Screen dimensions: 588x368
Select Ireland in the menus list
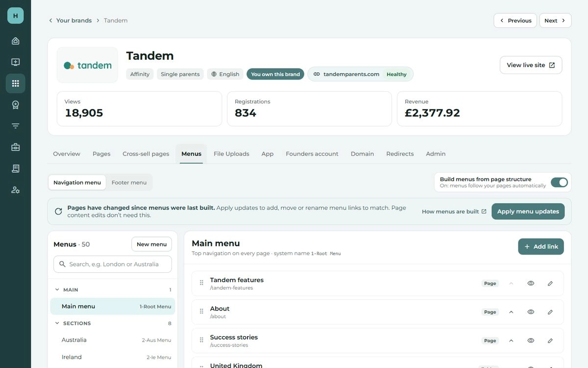pos(113,357)
